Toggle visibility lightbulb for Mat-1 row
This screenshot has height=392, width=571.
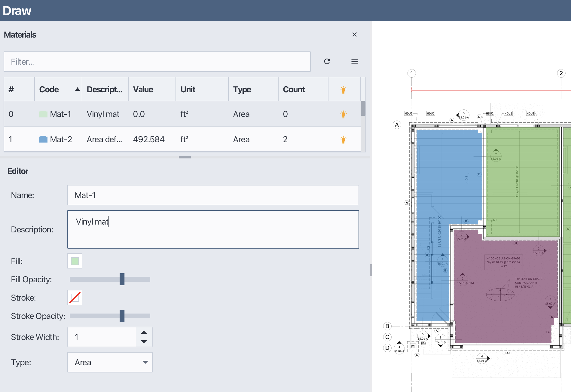click(343, 114)
